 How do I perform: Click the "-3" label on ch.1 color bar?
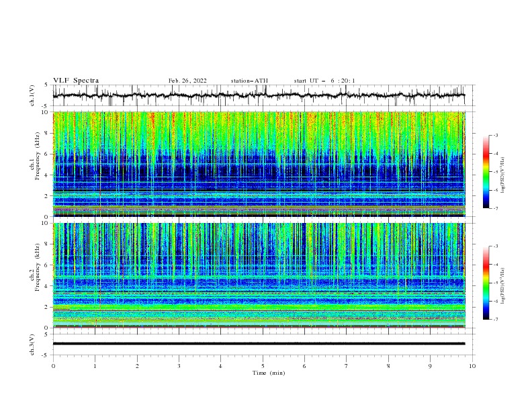pyautogui.click(x=495, y=135)
